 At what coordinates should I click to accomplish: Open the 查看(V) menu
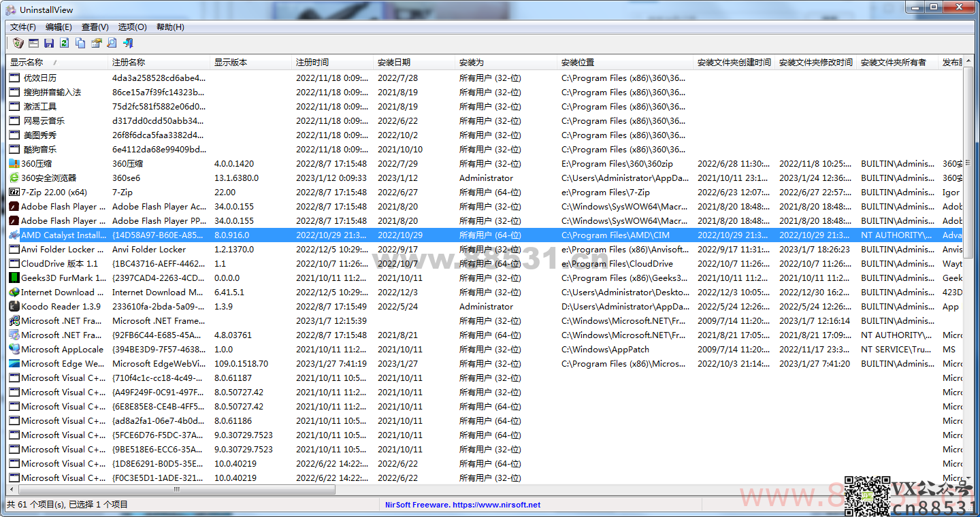(x=95, y=27)
